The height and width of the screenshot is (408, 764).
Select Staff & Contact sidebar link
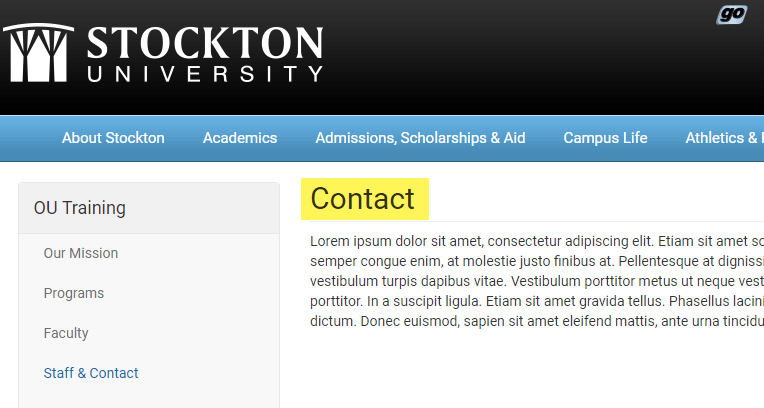(91, 373)
